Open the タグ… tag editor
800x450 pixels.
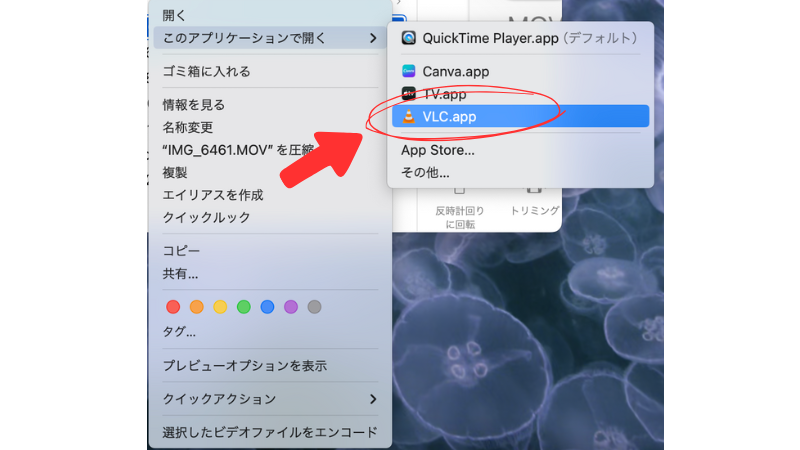tap(270, 332)
